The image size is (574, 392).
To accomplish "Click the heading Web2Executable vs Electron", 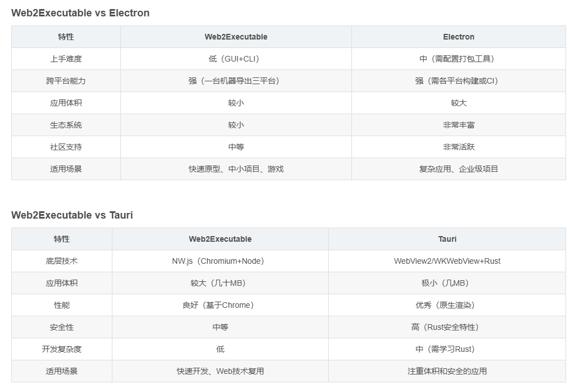I will point(80,13).
